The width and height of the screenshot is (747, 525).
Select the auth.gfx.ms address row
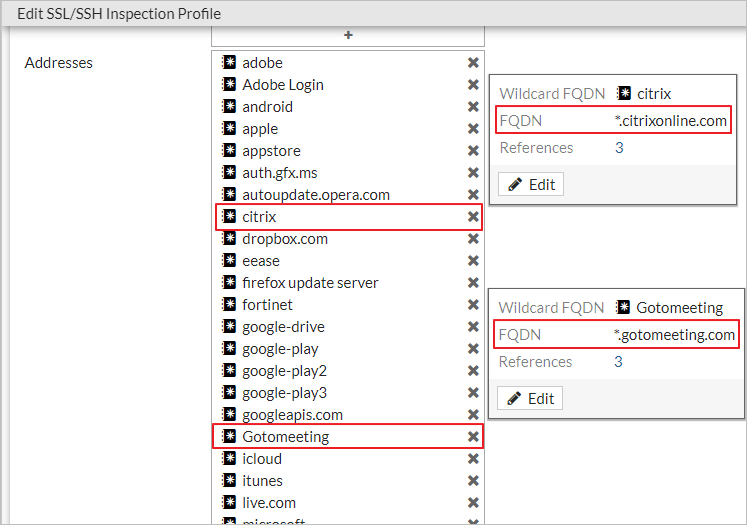click(x=348, y=172)
